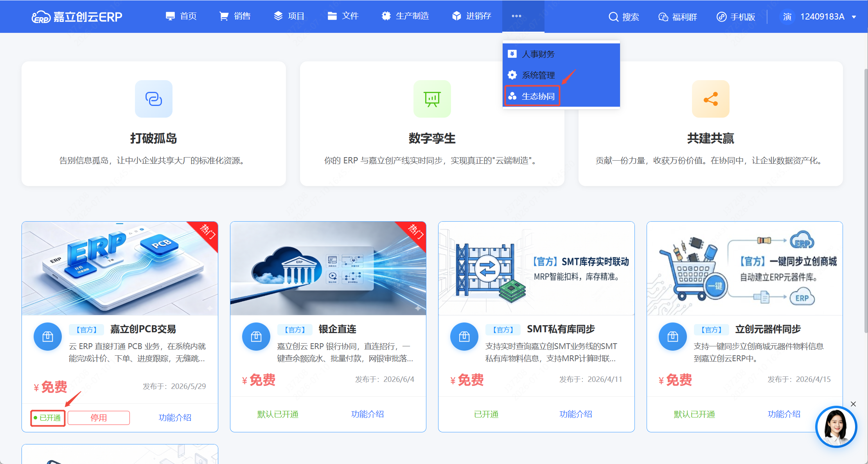Image resolution: width=868 pixels, height=464 pixels.
Task: Click the 嘉立创PCB交易 app icon
Action: click(48, 337)
